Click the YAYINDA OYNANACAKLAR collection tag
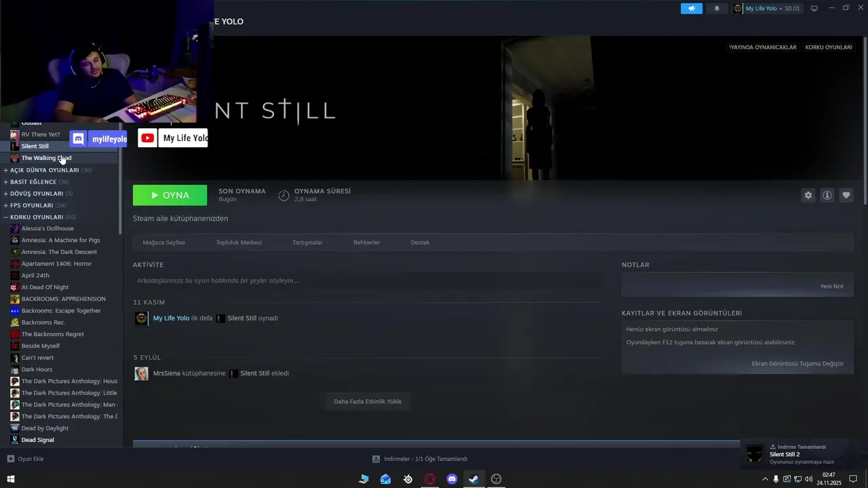The image size is (868, 488). point(762,47)
